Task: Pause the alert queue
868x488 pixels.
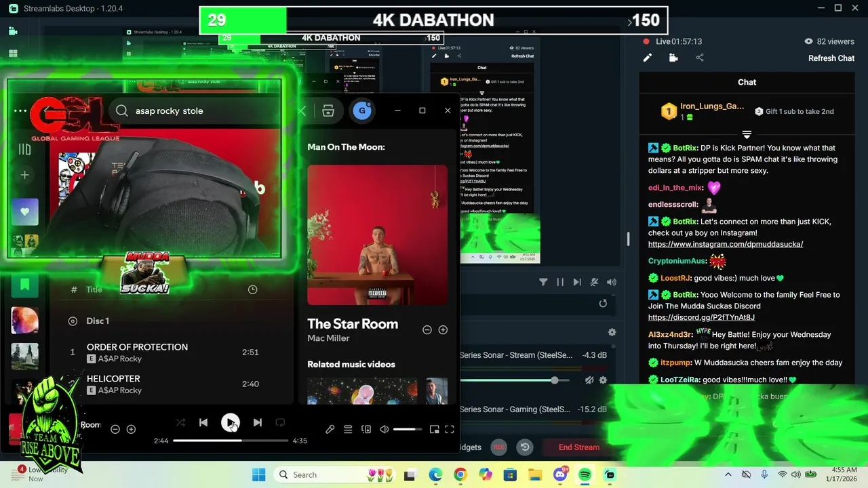Action: pos(560,282)
